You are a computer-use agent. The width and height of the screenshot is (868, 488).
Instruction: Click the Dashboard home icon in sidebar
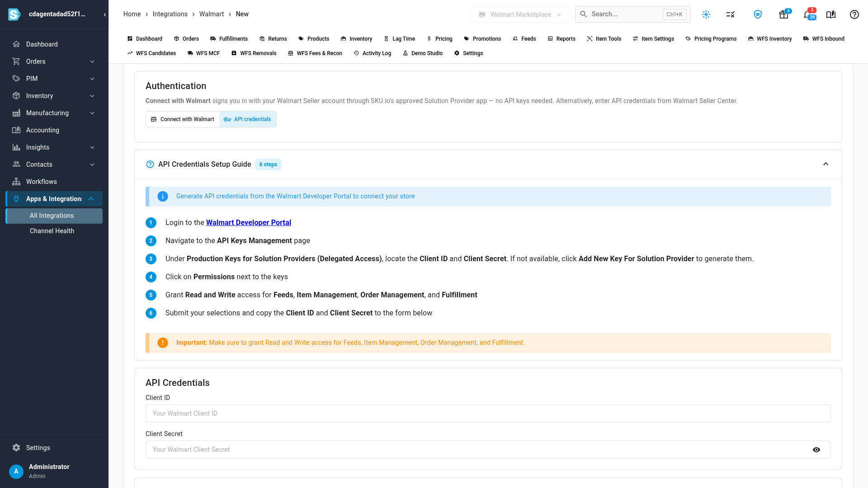pyautogui.click(x=16, y=44)
